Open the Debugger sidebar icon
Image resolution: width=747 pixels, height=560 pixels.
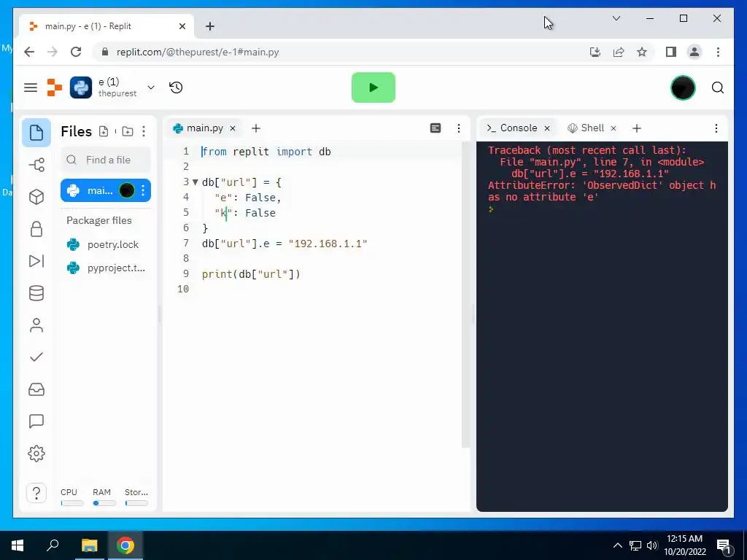point(36,261)
